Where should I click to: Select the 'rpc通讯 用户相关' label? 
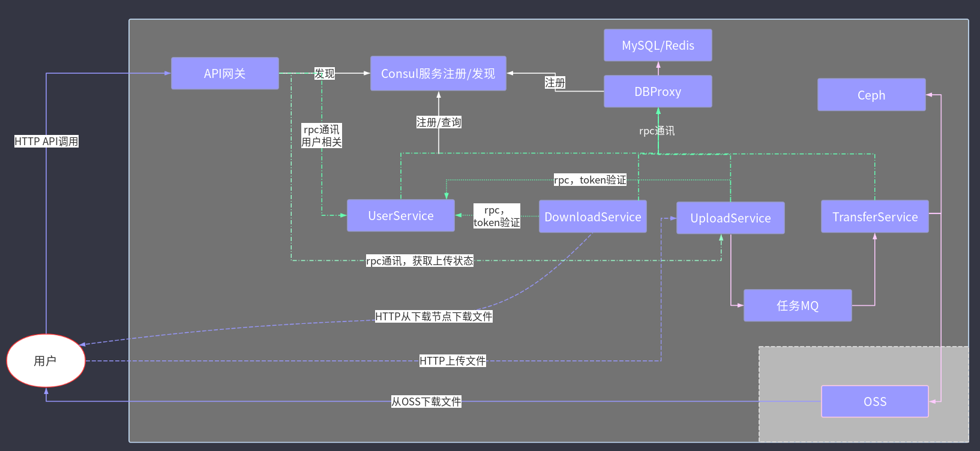click(x=322, y=136)
